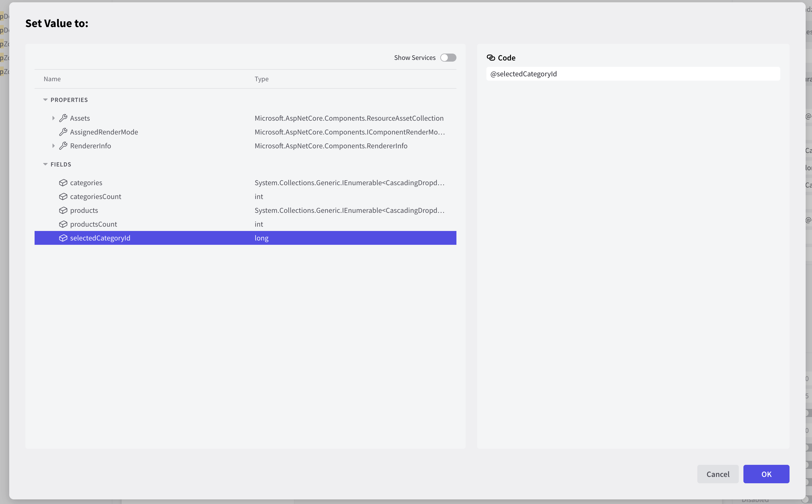Click into the Code input field
The height and width of the screenshot is (504, 812).
point(632,74)
